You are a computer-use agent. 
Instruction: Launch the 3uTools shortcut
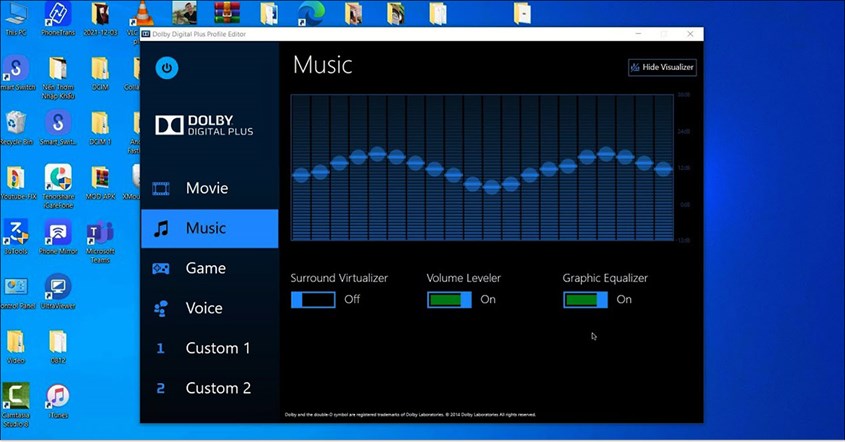click(16, 238)
